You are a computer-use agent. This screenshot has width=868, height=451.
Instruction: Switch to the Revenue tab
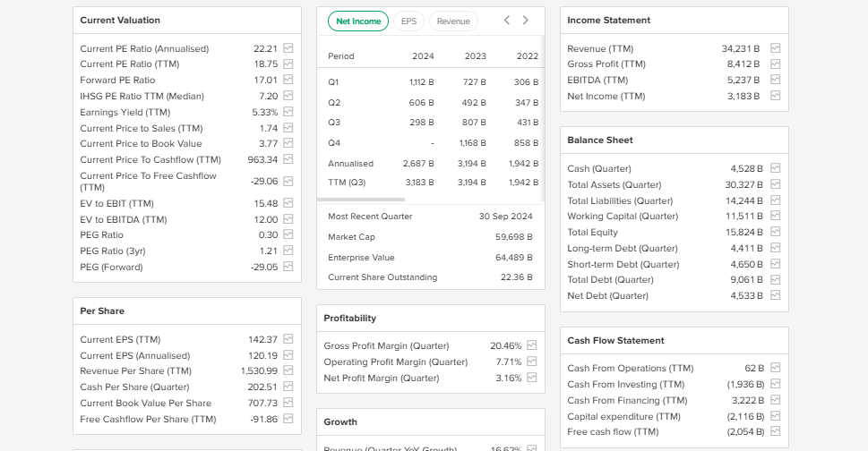pyautogui.click(x=453, y=21)
